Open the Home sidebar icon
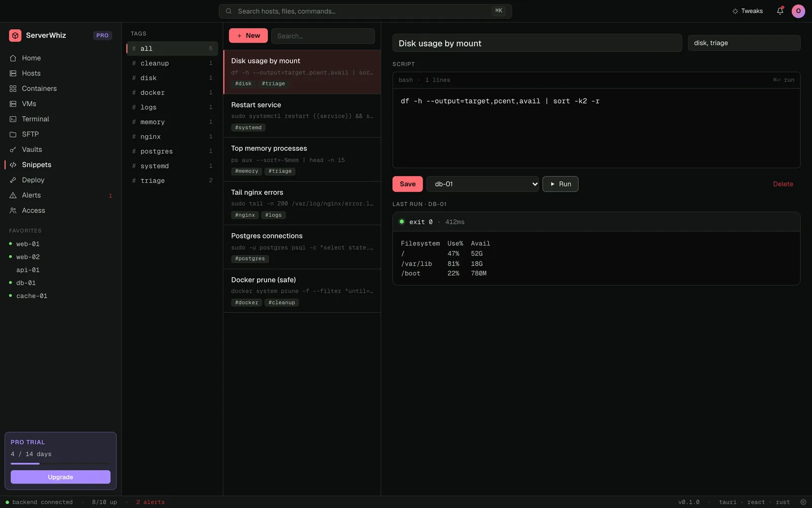This screenshot has width=812, height=508. click(x=13, y=58)
